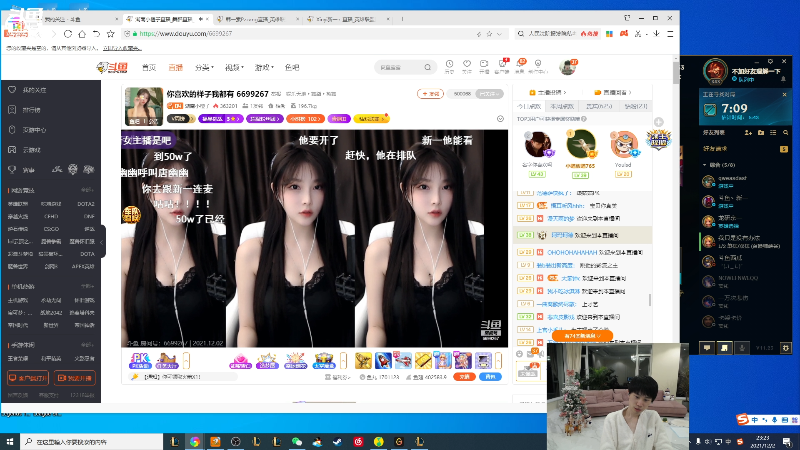
Task: Open NetEase Cloud Music from the taskbar
Action: coord(358,441)
